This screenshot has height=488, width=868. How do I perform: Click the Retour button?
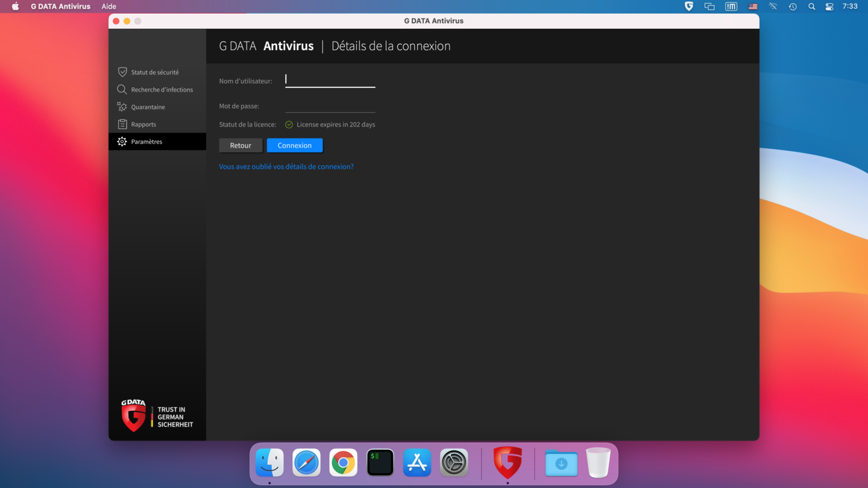(x=241, y=145)
